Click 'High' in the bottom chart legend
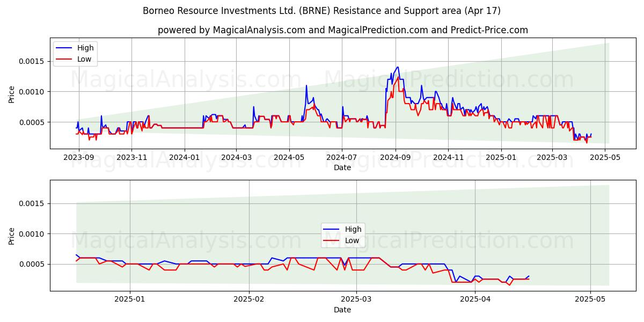The image size is (644, 322). pyautogui.click(x=353, y=229)
